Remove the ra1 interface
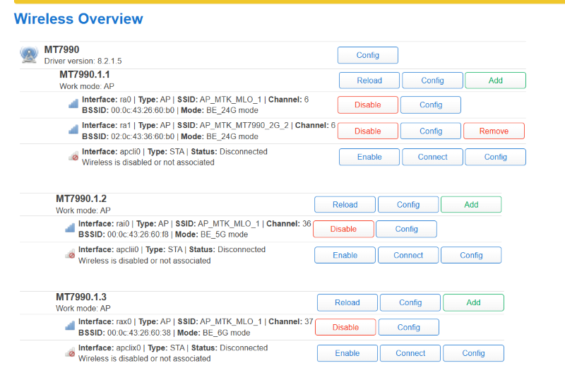This screenshot has width=565, height=392. point(494,131)
